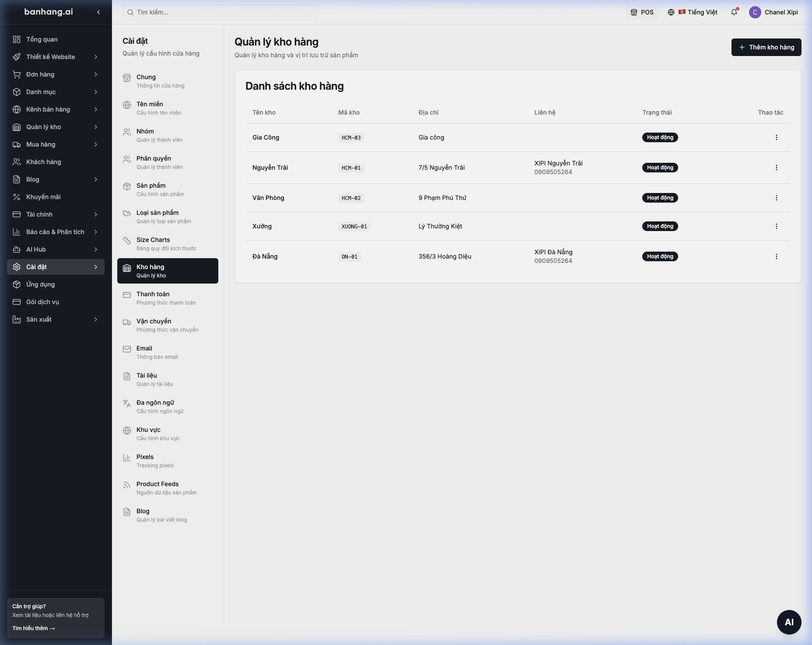Image resolution: width=812 pixels, height=645 pixels.
Task: Select the Vận chuyển settings item
Action: [168, 325]
